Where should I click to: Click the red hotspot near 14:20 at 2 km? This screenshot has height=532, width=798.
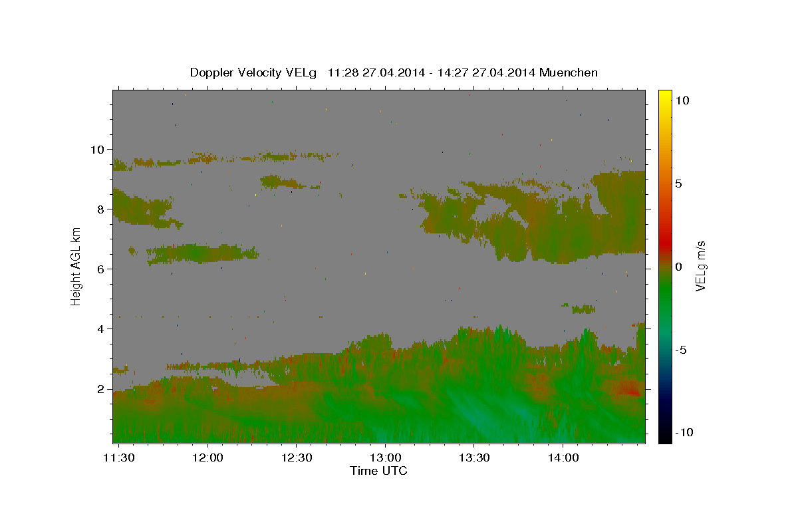click(x=629, y=388)
